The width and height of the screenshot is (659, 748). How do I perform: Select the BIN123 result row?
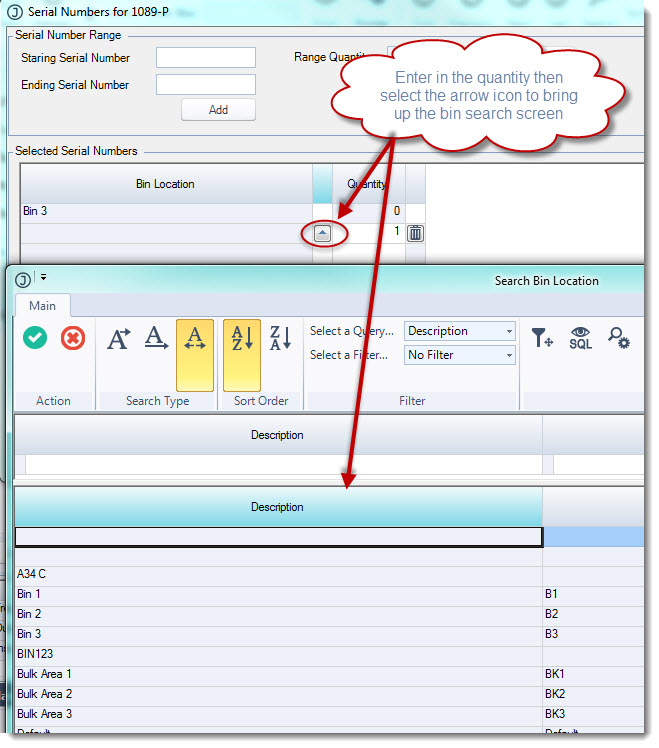click(x=279, y=654)
